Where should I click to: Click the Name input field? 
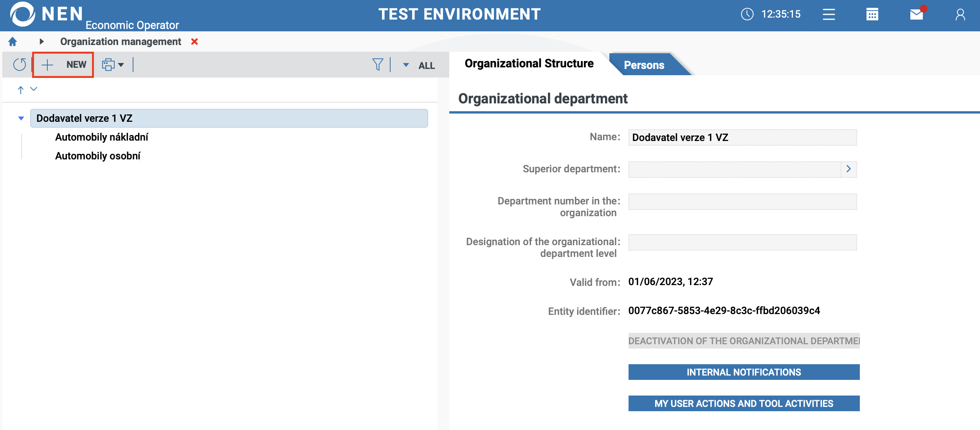(742, 137)
